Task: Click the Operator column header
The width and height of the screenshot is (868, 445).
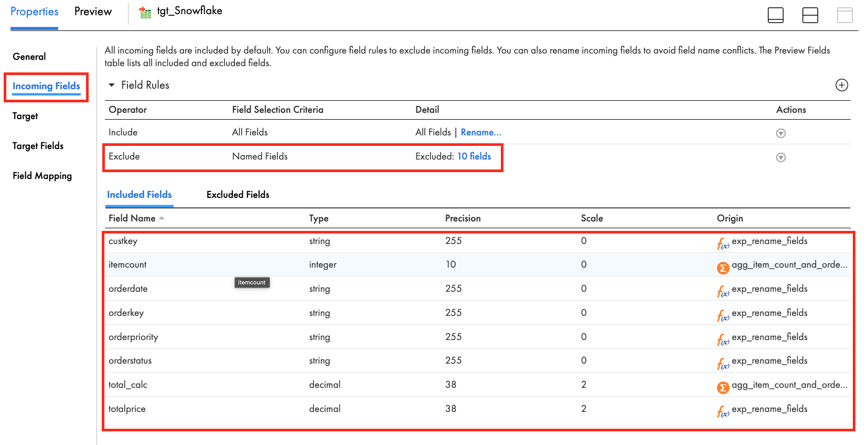Action: pos(127,110)
